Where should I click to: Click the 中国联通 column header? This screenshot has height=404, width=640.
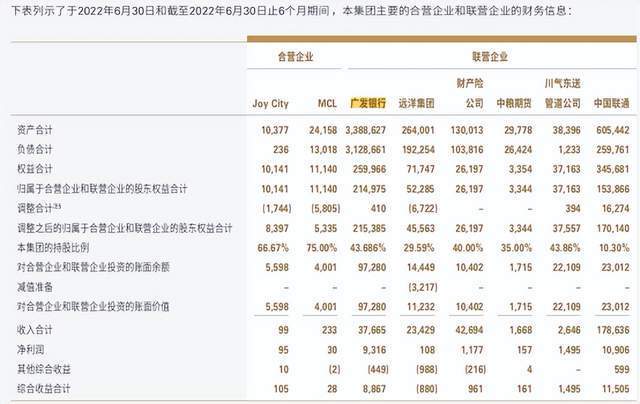[x=611, y=103]
